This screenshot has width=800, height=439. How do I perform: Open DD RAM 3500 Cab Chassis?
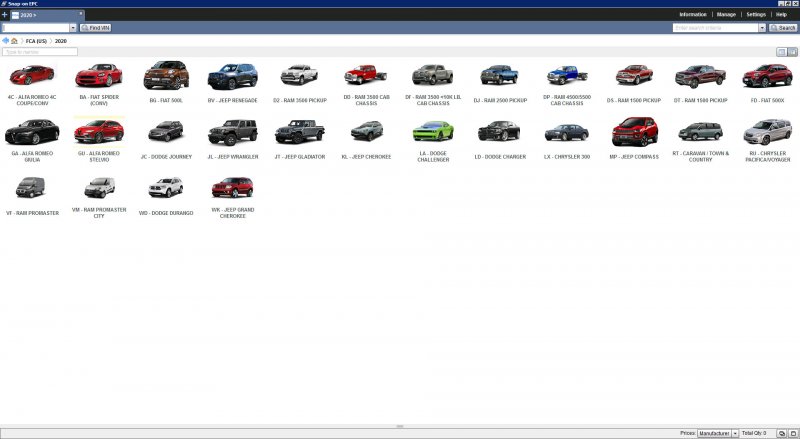(366, 83)
